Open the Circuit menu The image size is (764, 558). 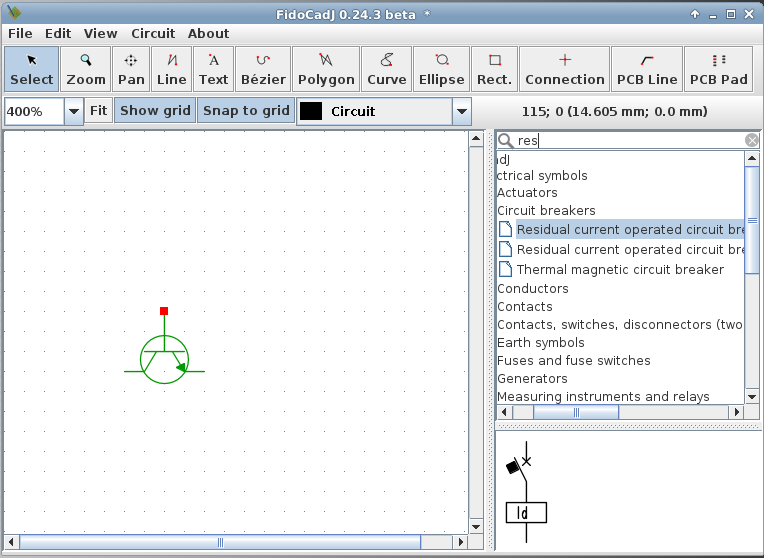tap(153, 33)
